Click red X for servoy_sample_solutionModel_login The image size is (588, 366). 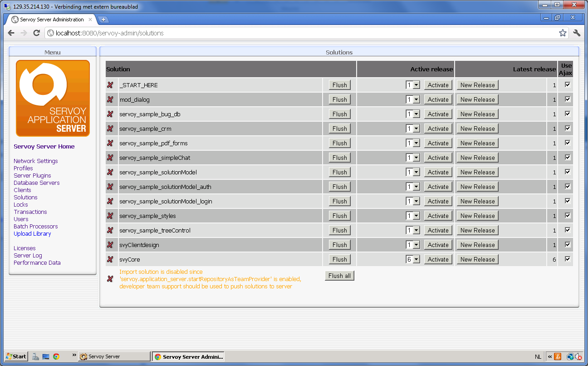coord(110,201)
